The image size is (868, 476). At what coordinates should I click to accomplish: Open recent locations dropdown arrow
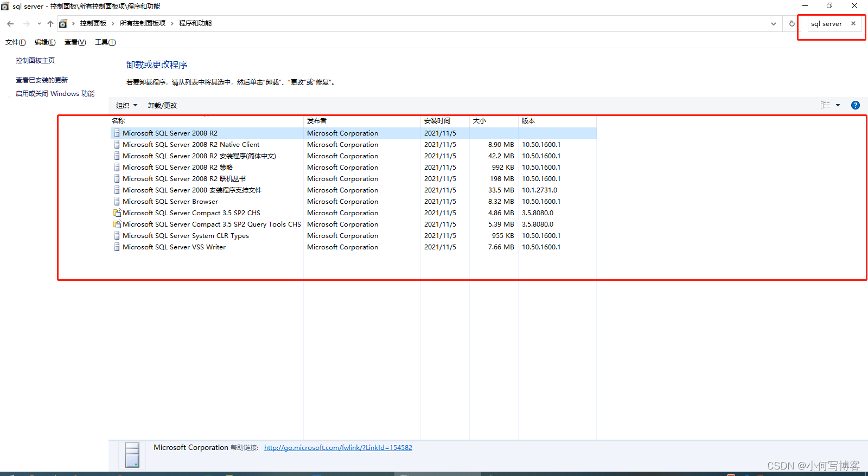click(x=39, y=23)
